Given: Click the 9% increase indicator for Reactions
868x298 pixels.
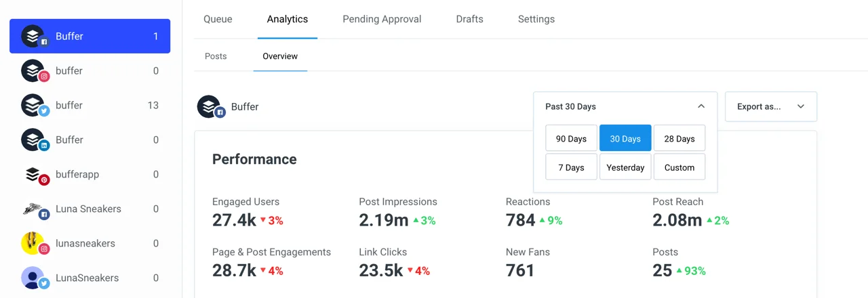Looking at the screenshot, I should [x=550, y=221].
